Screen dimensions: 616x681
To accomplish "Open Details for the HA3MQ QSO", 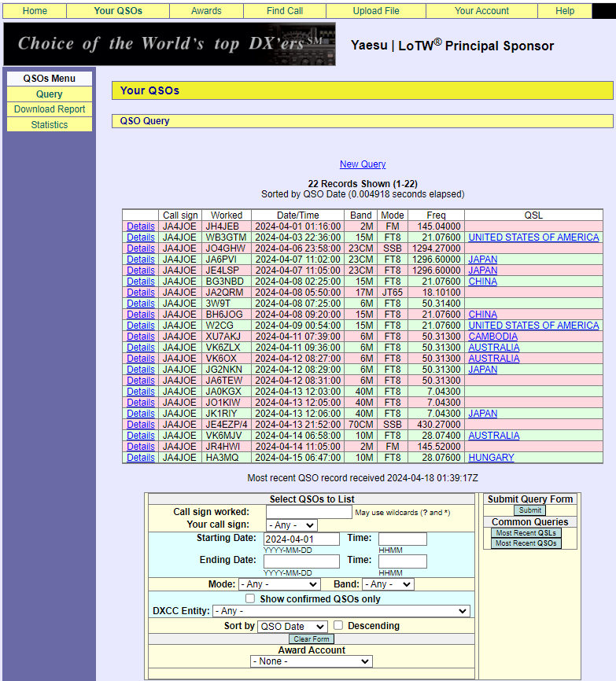I will [141, 458].
